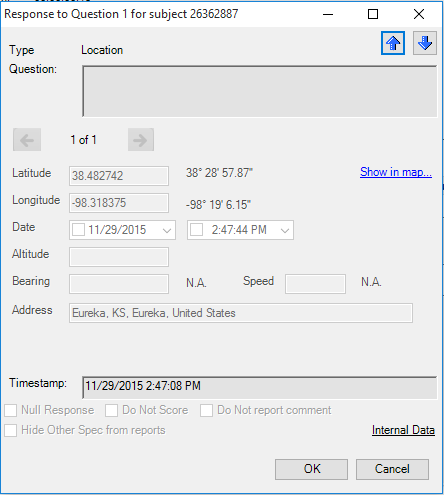Image resolution: width=444 pixels, height=495 pixels.
Task: Check the Do Not Score option
Action: coord(111,410)
